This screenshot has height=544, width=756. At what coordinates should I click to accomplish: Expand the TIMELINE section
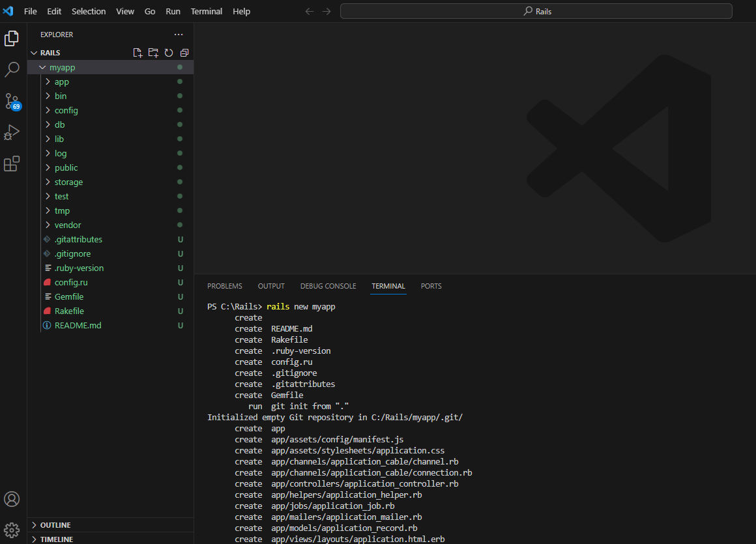tap(34, 539)
